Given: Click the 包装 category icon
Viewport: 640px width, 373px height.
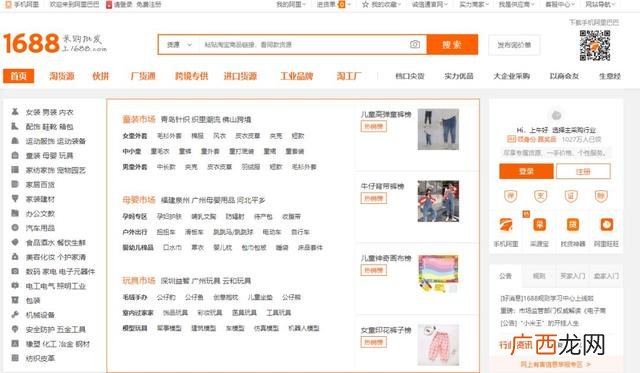Looking at the screenshot, I should pos(15,300).
